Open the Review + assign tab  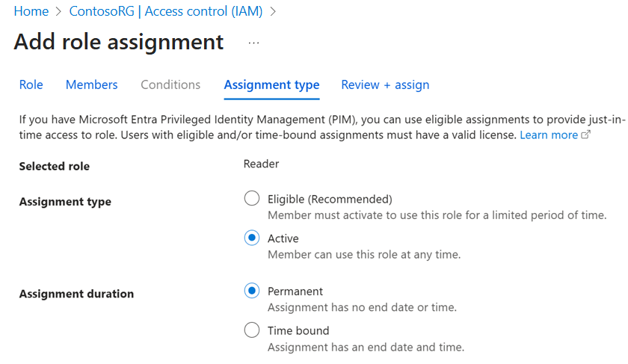(x=385, y=84)
